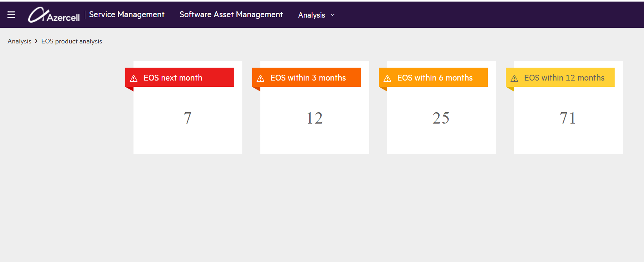Image resolution: width=644 pixels, height=262 pixels.
Task: Expand the Analysis dropdown chevron in header
Action: pyautogui.click(x=333, y=15)
